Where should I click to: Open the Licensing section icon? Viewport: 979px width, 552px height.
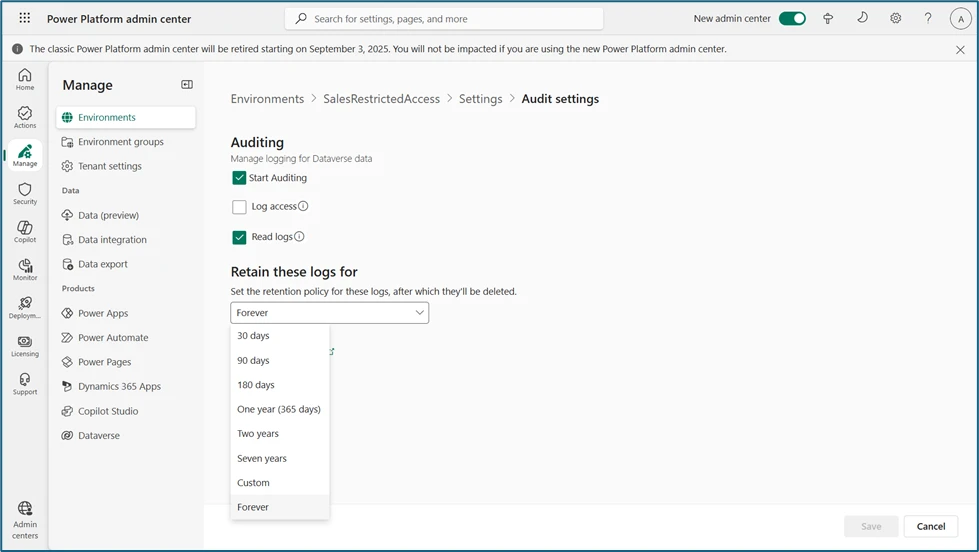point(25,345)
